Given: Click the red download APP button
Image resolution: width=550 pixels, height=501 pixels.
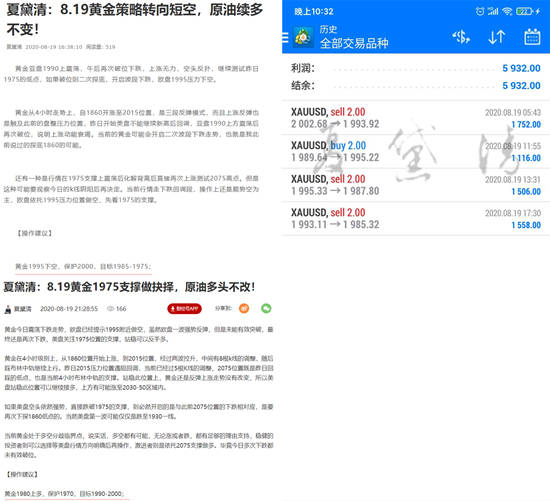Looking at the screenshot, I should 185,308.
